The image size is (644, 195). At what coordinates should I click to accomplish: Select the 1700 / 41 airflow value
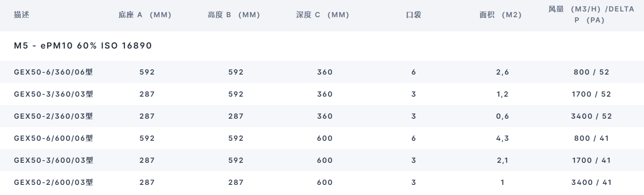tap(591, 161)
